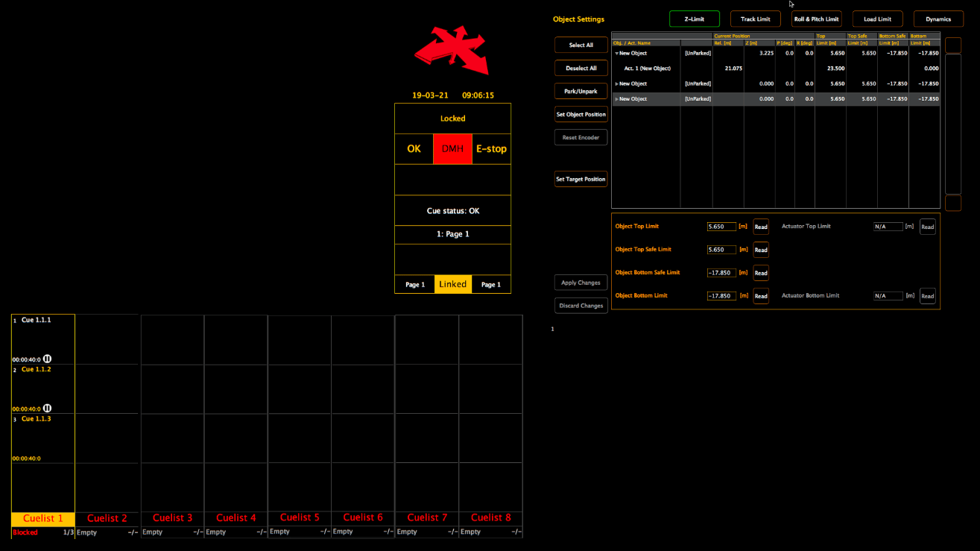Viewport: 980px width, 551px height.
Task: Click Read beside Object Top Safe Limit
Action: click(x=760, y=250)
